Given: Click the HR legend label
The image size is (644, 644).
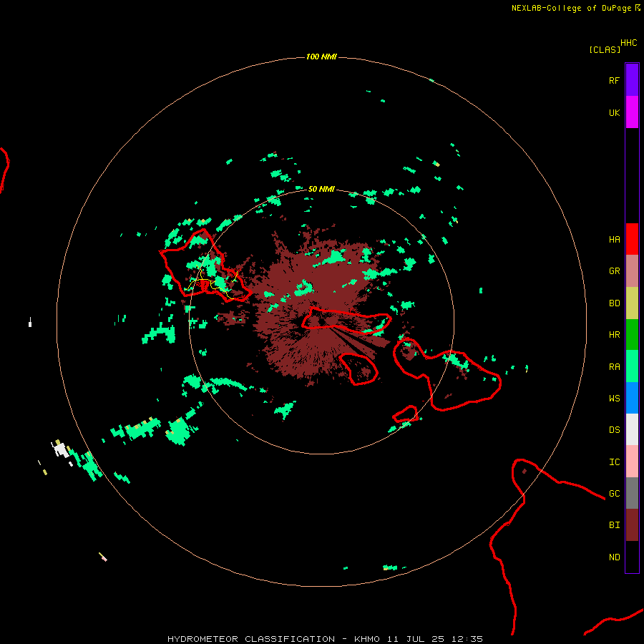Looking at the screenshot, I should (x=614, y=335).
